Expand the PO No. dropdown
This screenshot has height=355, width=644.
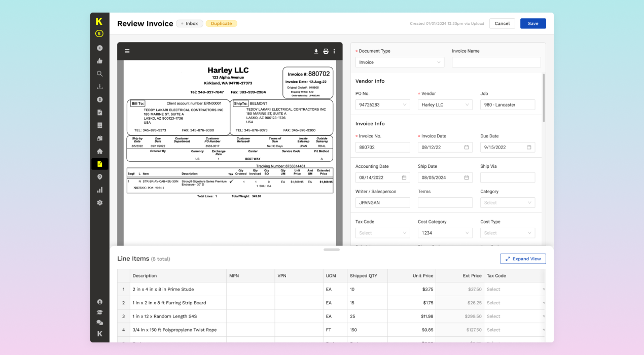tap(382, 105)
